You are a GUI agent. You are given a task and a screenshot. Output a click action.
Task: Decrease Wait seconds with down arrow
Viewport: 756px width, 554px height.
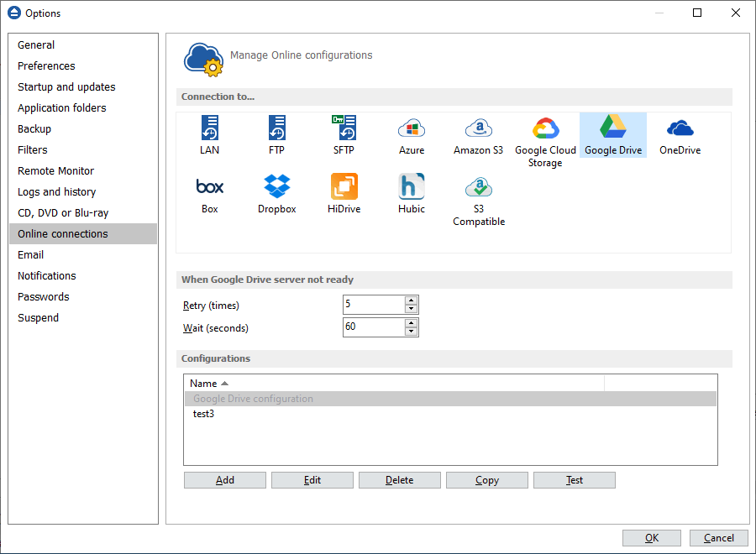(411, 332)
